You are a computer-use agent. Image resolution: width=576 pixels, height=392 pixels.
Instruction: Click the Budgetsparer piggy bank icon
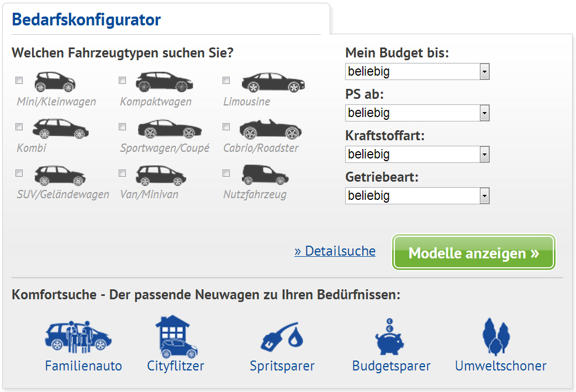tap(391, 336)
